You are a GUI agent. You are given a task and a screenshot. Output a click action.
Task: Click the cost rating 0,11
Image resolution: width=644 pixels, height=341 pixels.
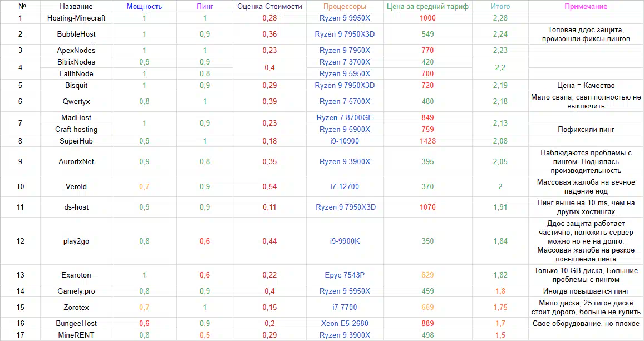(x=269, y=207)
